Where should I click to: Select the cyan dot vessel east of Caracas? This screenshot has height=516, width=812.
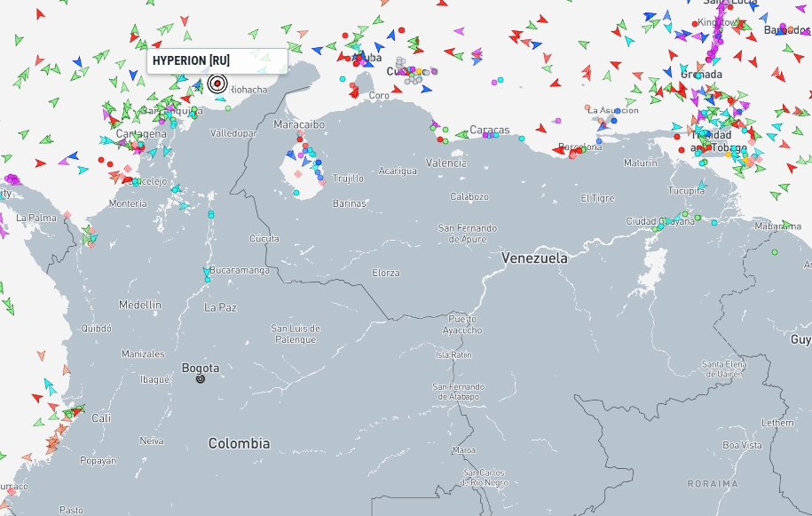pyautogui.click(x=522, y=139)
